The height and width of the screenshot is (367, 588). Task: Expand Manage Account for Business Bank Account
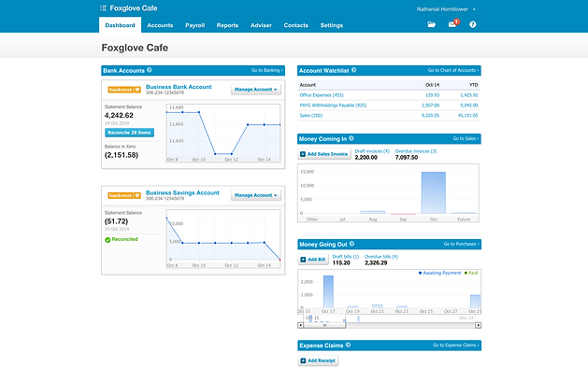[x=256, y=90]
